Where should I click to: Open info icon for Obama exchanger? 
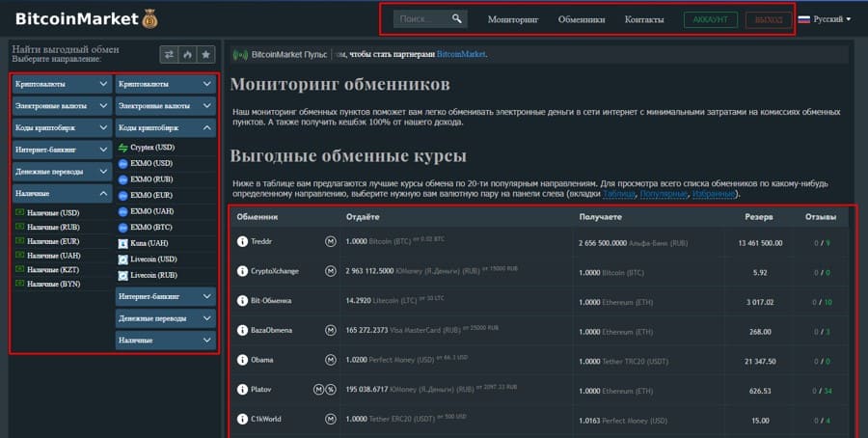click(x=242, y=360)
